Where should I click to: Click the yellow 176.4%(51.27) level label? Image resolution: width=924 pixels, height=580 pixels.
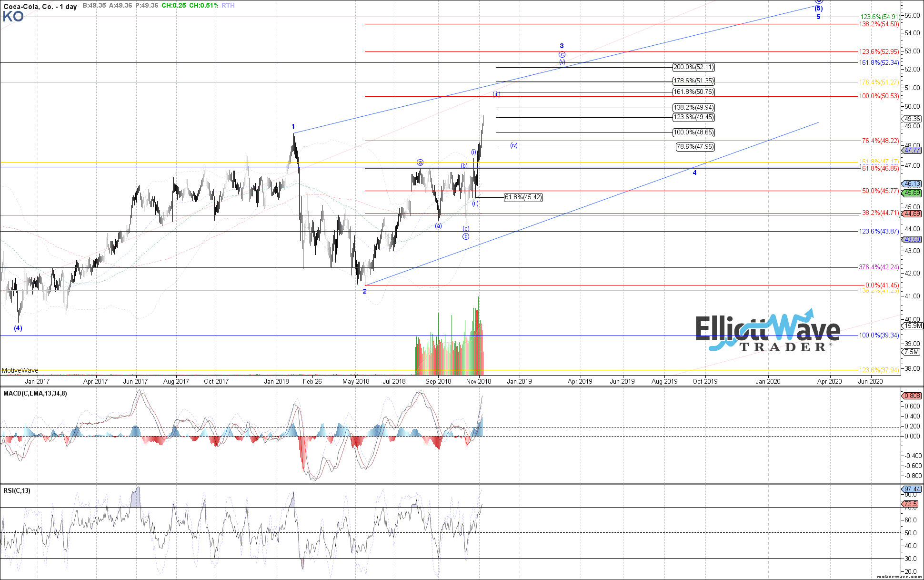point(879,82)
